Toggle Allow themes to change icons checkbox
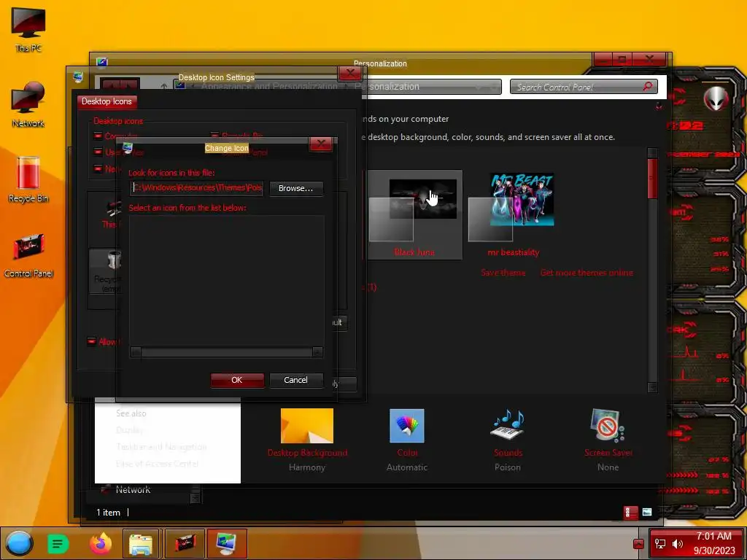 92,341
